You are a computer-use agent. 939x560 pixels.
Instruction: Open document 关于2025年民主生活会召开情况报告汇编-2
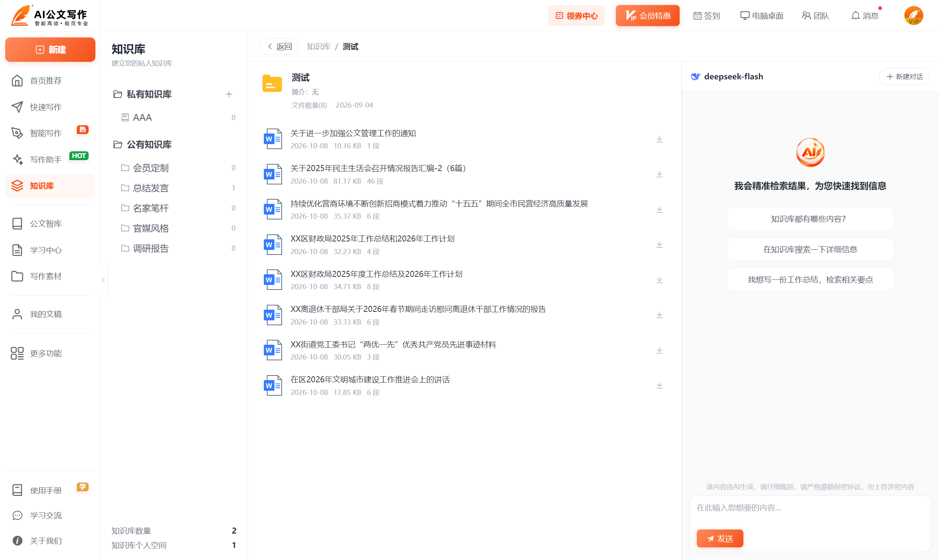click(x=380, y=168)
